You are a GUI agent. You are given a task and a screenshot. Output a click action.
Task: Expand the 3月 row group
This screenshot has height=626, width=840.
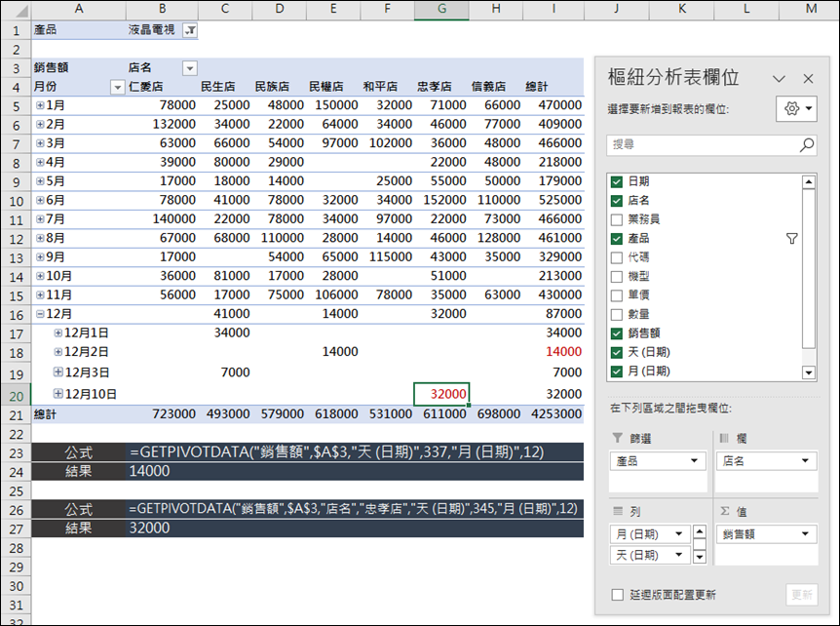(x=40, y=143)
